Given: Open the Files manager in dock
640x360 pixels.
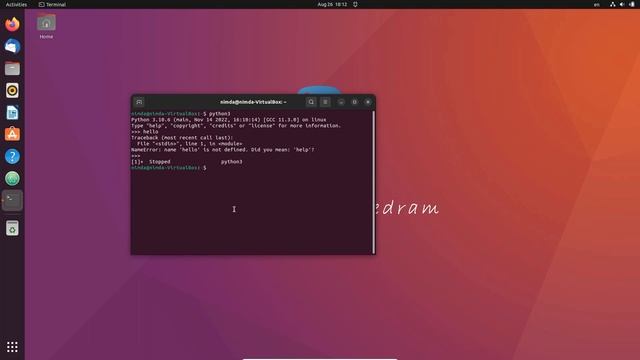Looking at the screenshot, I should pos(12,68).
